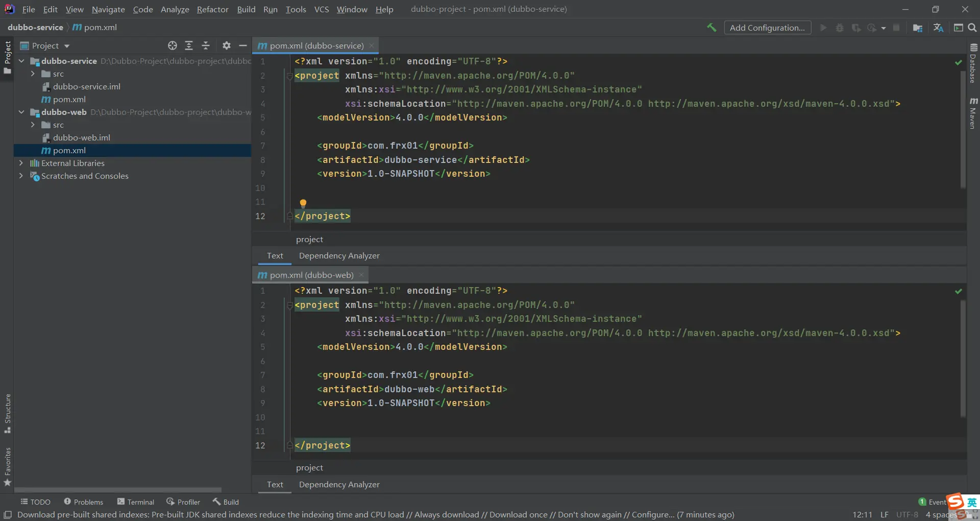Open the Project Structure icon
Viewport: 980px width, 521px height.
pos(918,28)
